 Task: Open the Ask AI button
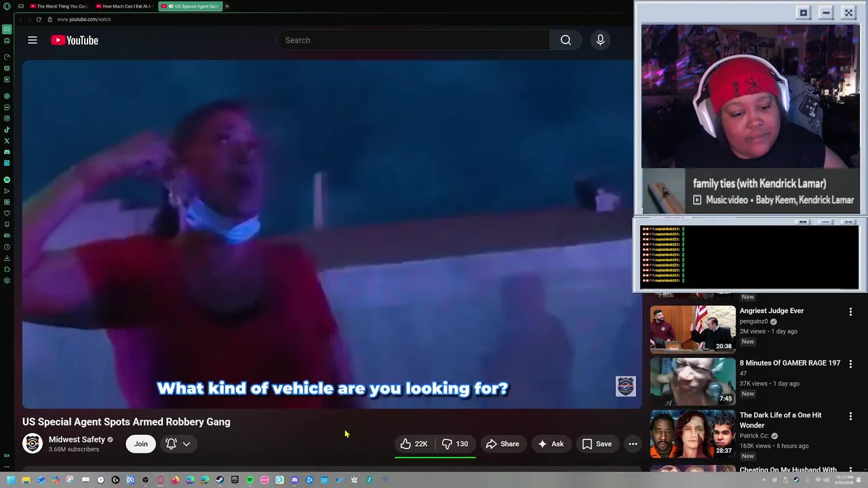pyautogui.click(x=551, y=444)
